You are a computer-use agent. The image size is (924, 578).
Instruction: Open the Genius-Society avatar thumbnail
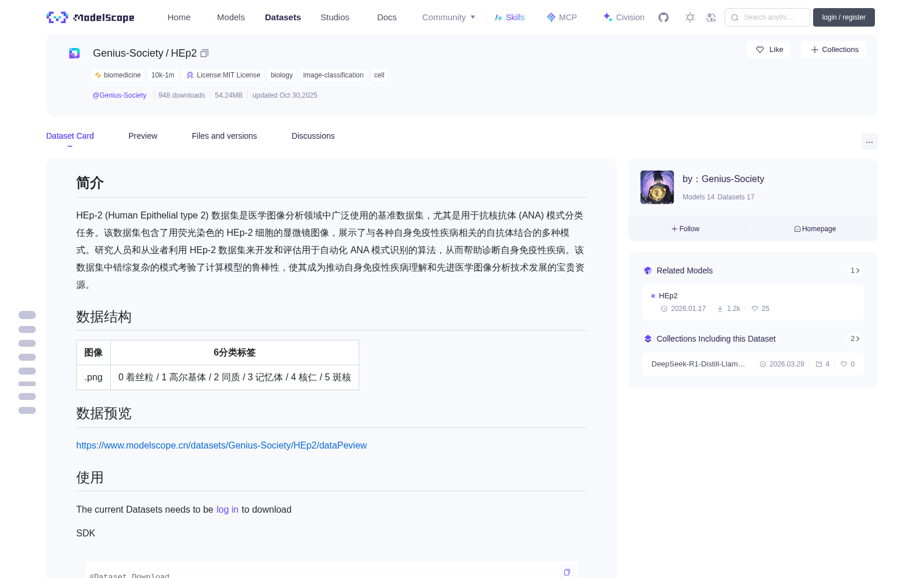(657, 187)
